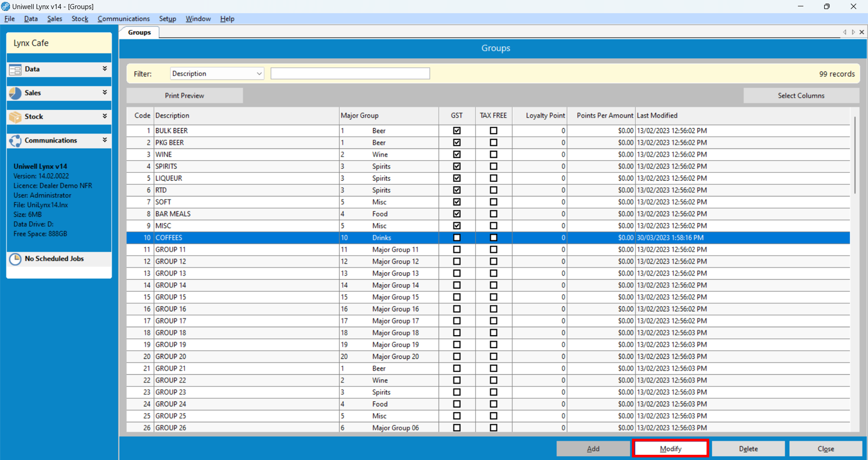This screenshot has height=460, width=868.
Task: Click the Stock box icon in sidebar
Action: click(x=15, y=117)
